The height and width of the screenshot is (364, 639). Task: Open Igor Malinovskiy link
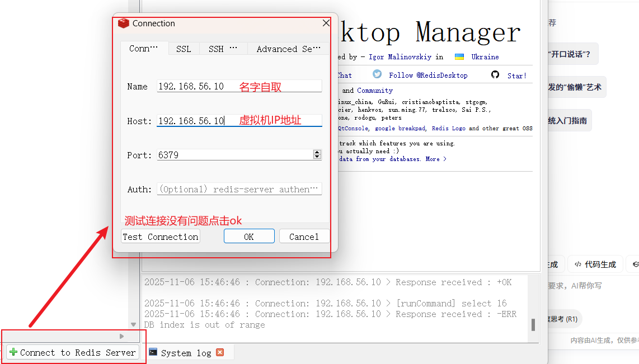tap(400, 56)
